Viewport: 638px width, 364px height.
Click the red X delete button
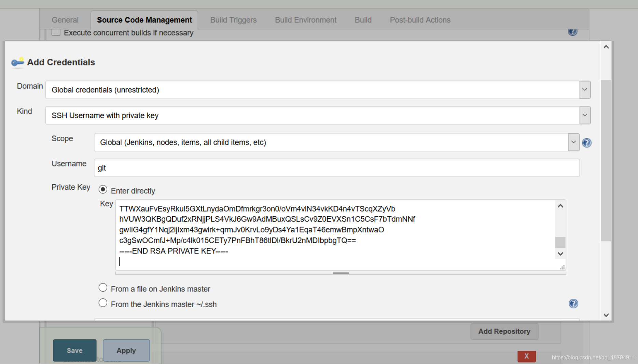(526, 356)
